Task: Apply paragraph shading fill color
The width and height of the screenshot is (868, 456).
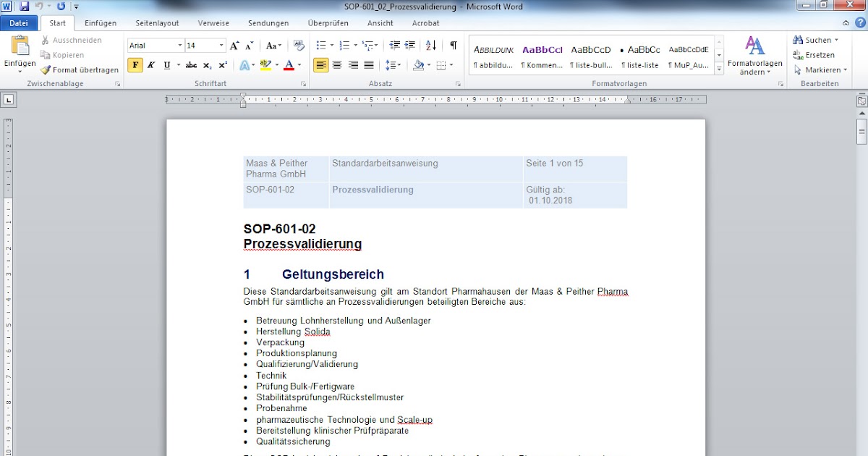Action: pyautogui.click(x=418, y=65)
